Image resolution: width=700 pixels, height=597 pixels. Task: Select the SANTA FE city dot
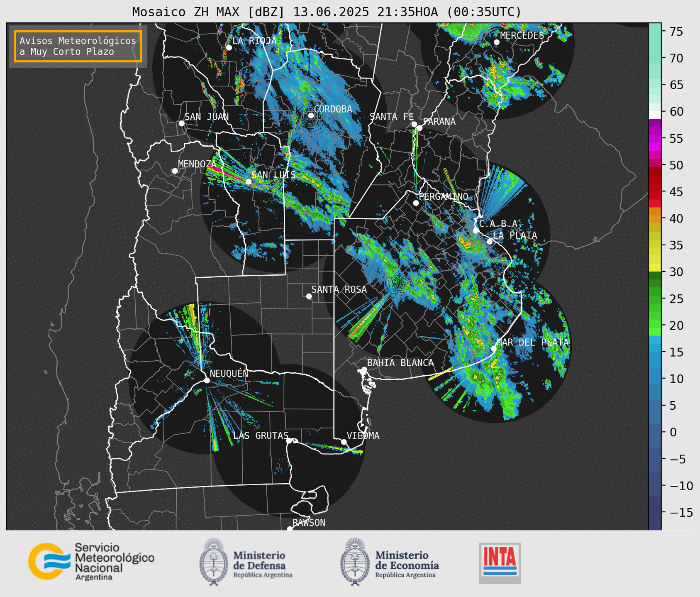coord(414,124)
